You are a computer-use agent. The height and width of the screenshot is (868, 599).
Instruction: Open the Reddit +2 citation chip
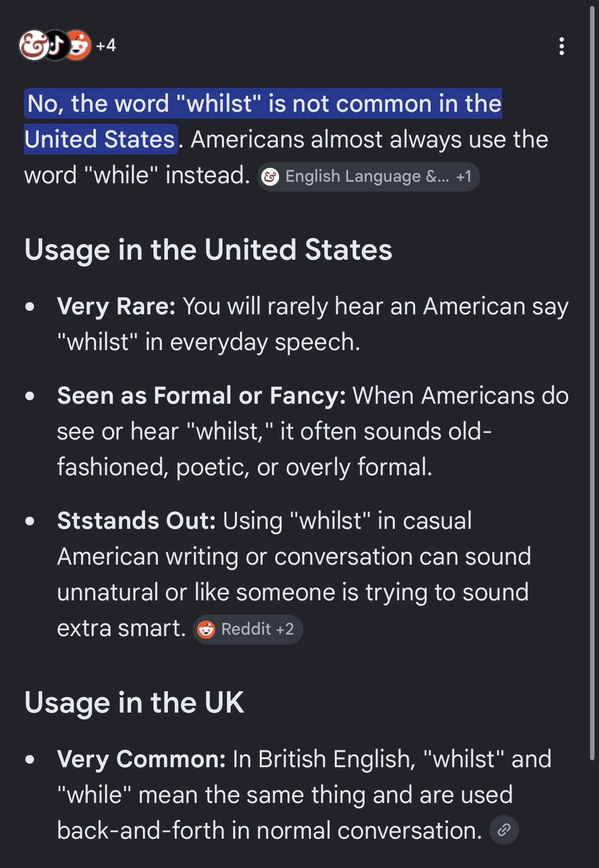point(248,629)
